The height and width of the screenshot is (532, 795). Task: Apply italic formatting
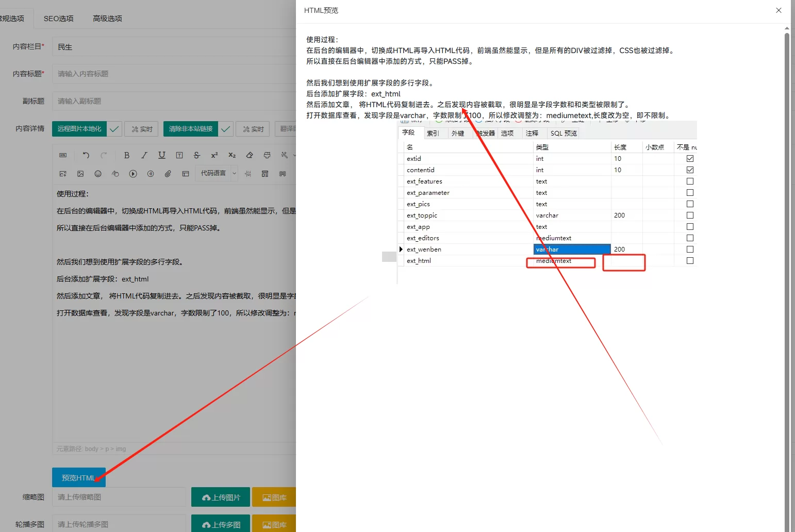point(144,155)
